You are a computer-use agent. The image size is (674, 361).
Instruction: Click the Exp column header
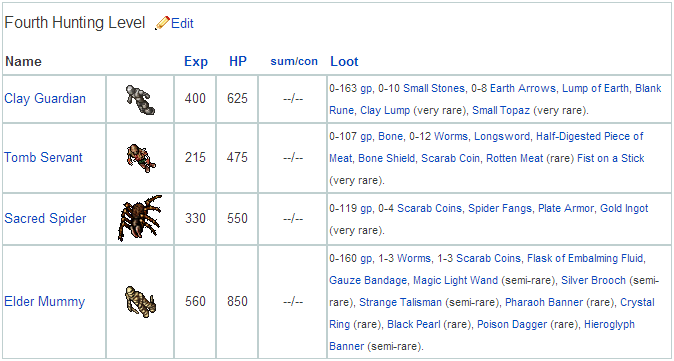click(196, 61)
